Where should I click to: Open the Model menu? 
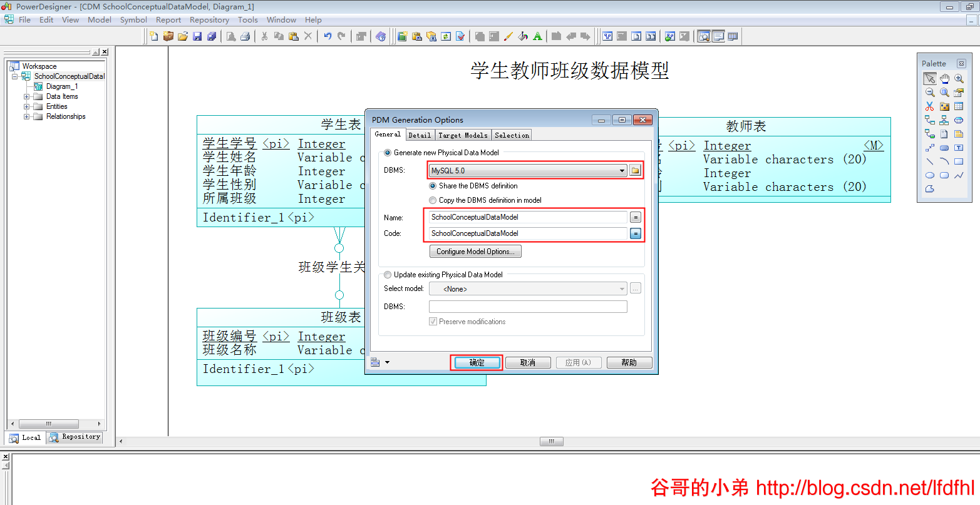point(99,20)
